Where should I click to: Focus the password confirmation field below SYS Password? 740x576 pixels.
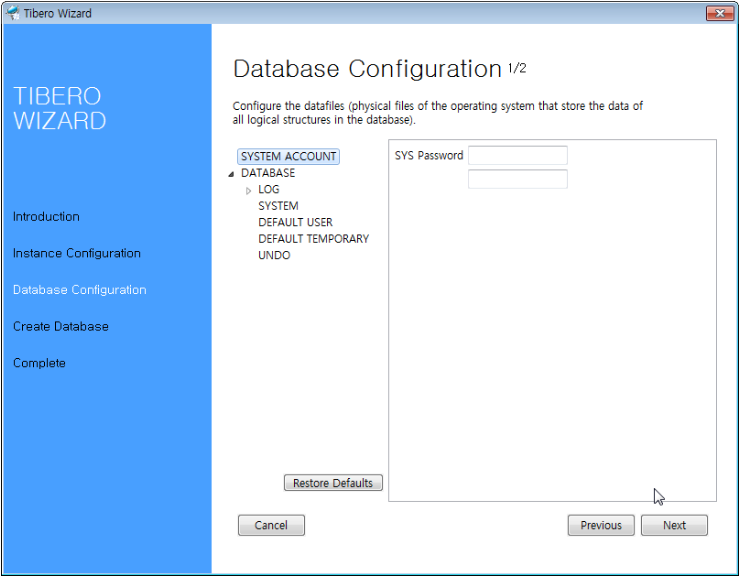click(518, 179)
